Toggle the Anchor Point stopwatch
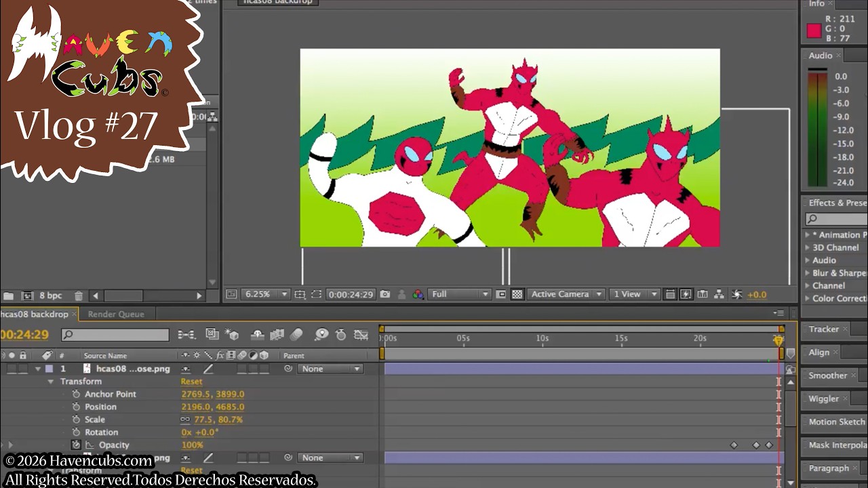868x488 pixels. pos(76,394)
